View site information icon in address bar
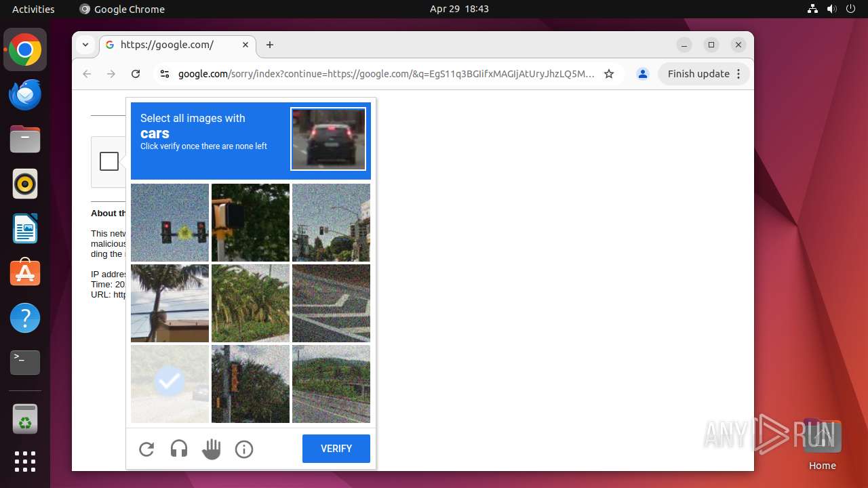 [164, 74]
